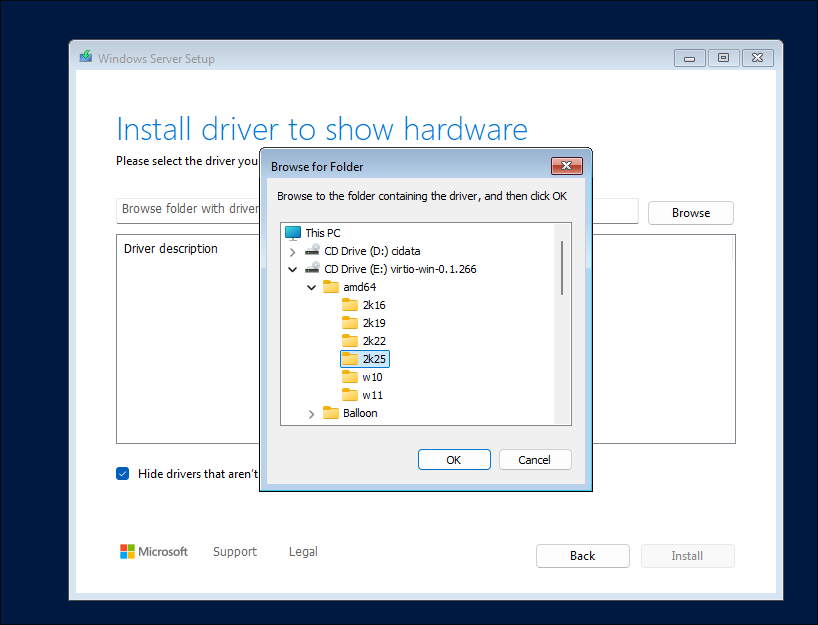Screen dimensions: 818x625
Task: Close the Windows Server Setup window
Action: point(757,58)
